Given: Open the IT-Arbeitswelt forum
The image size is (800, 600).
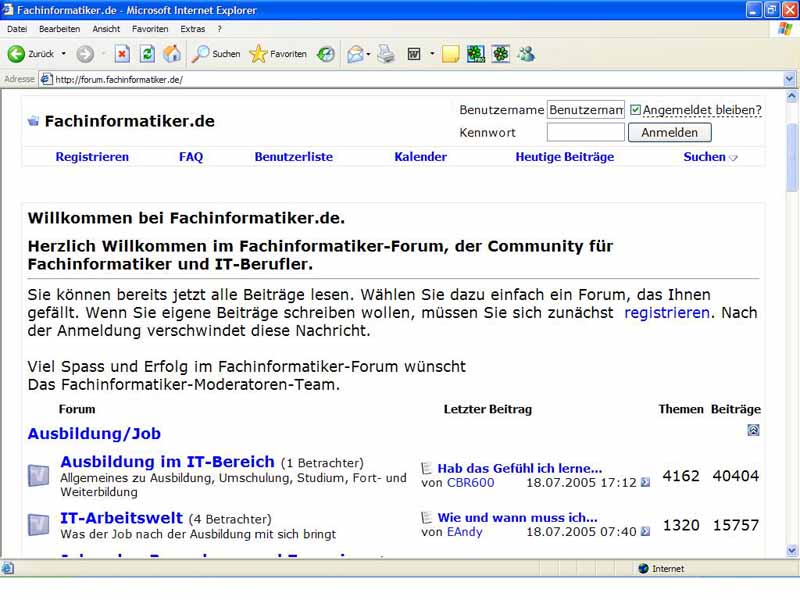Looking at the screenshot, I should 121,518.
